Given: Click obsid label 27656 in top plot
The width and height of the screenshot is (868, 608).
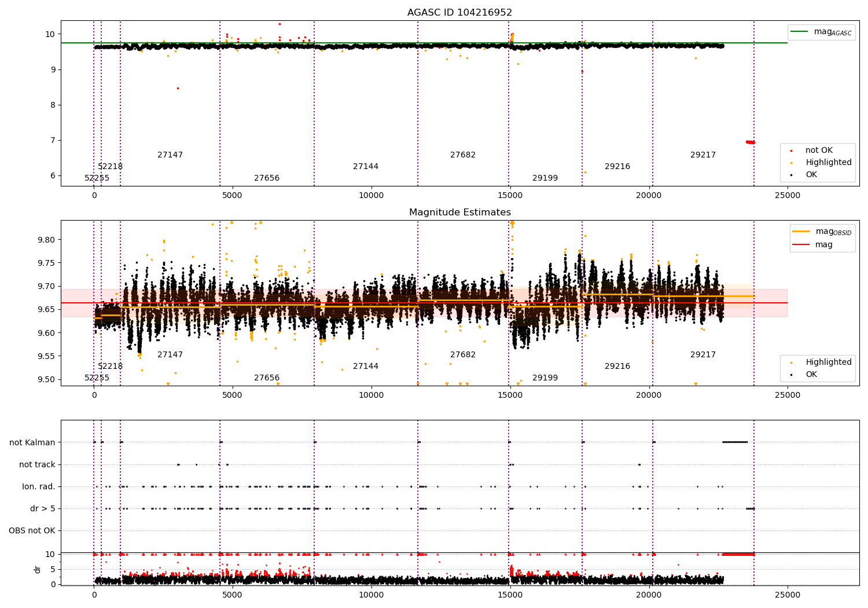Looking at the screenshot, I should 267,178.
